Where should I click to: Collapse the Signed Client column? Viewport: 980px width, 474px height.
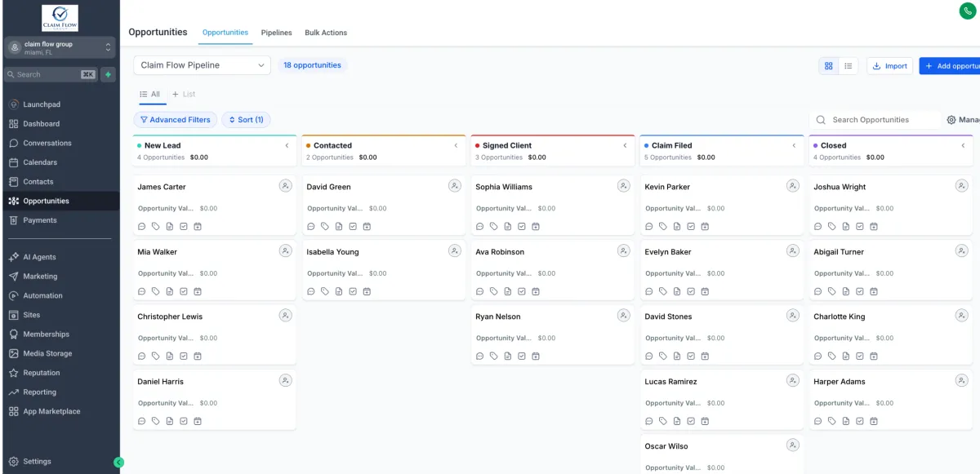(625, 146)
